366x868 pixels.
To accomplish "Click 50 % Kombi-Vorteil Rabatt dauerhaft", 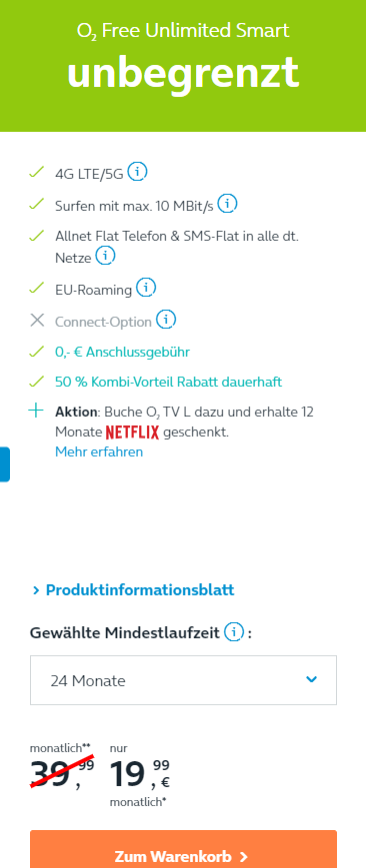I will coord(169,382).
